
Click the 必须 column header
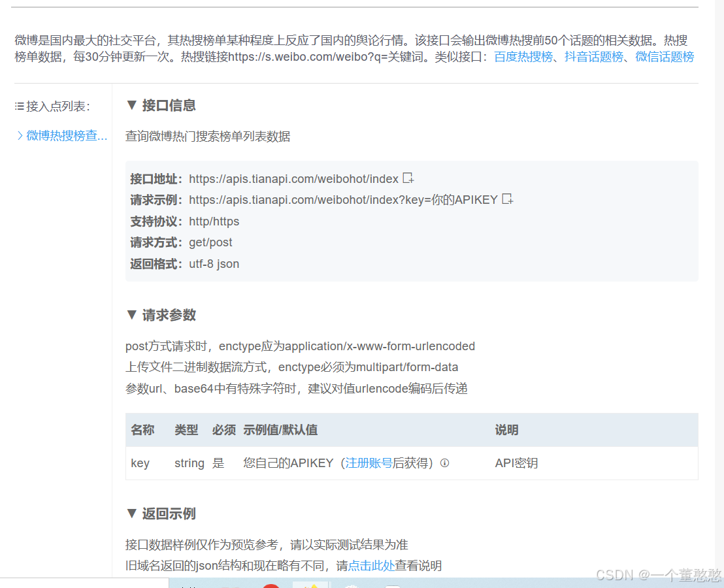[x=224, y=430]
